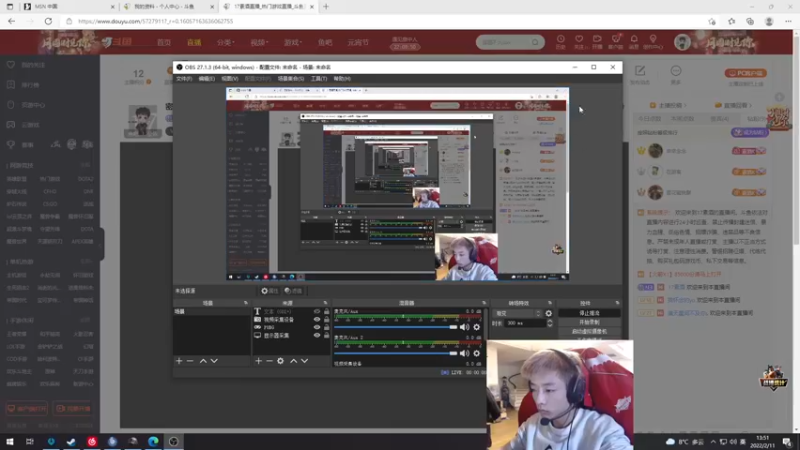Expand the Douyu video dropdown in header
This screenshot has height=450, width=800.
[x=259, y=42]
